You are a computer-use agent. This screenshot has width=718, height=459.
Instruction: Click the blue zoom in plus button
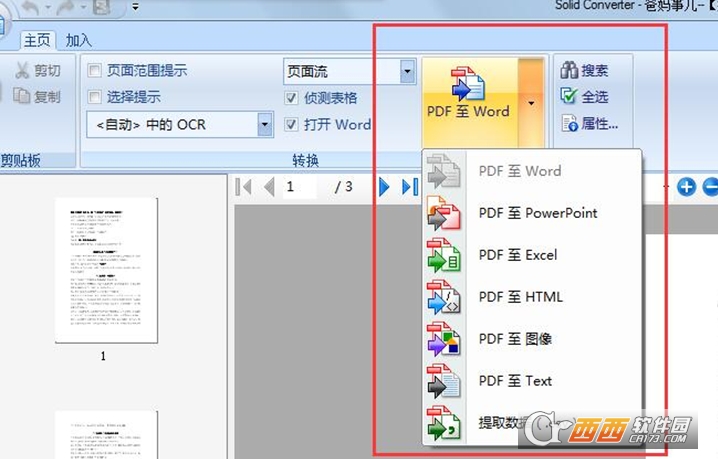pos(686,187)
